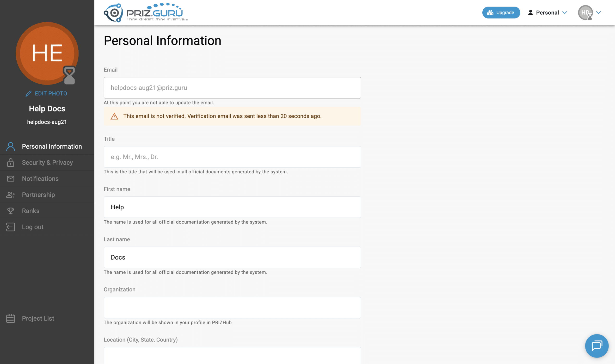Click the helpdocs-aug21 username text
The image size is (615, 364).
[47, 122]
